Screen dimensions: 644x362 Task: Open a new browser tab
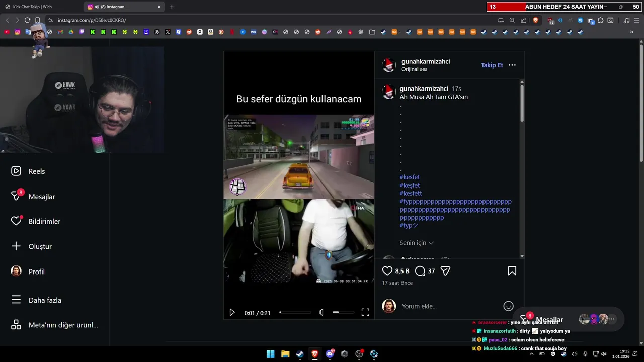(172, 7)
